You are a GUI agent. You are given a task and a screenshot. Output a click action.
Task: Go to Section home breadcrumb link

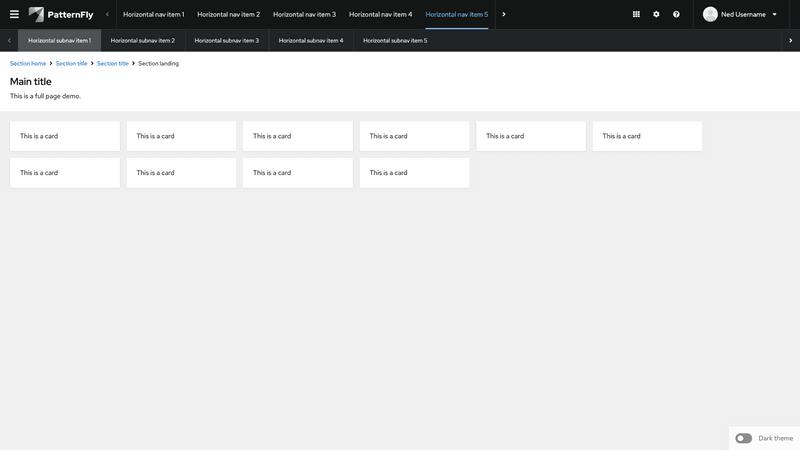(x=28, y=63)
